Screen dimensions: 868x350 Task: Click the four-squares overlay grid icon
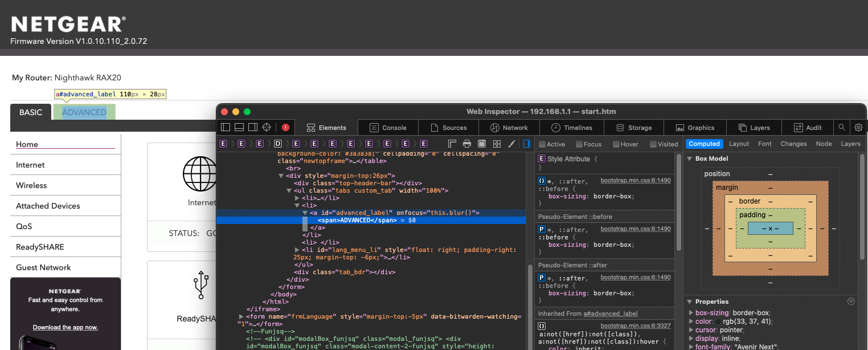pos(497,144)
